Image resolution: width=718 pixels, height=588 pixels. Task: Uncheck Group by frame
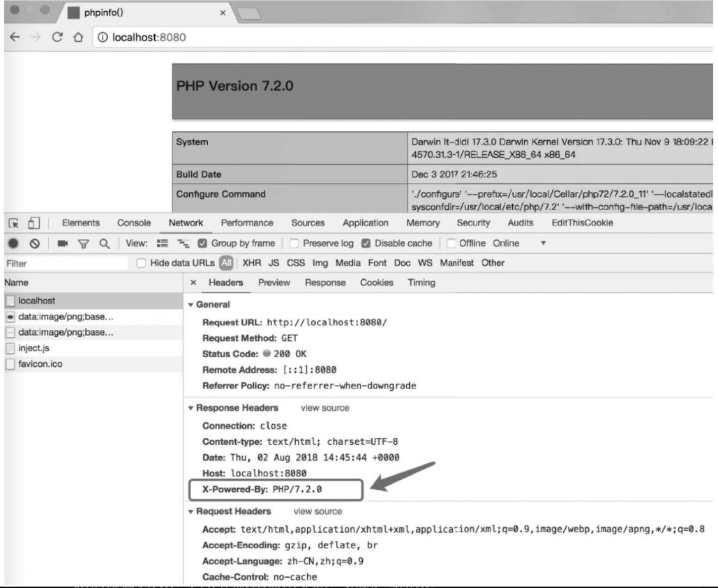tap(202, 243)
